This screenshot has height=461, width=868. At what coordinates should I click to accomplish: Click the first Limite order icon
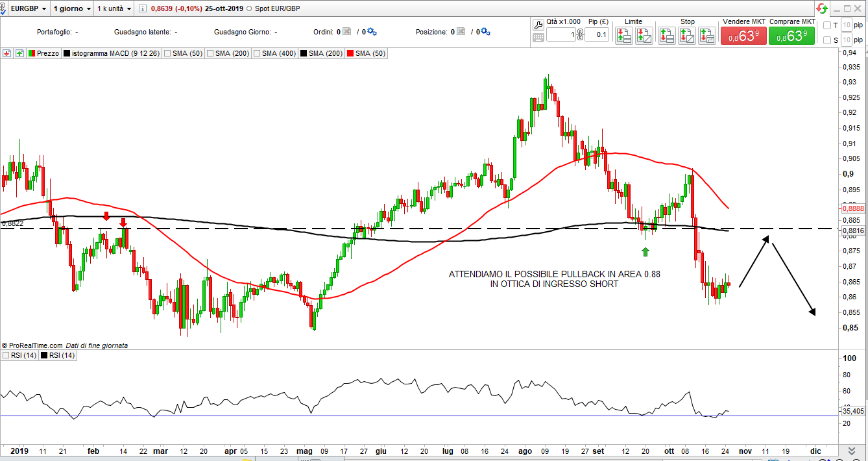[x=624, y=36]
